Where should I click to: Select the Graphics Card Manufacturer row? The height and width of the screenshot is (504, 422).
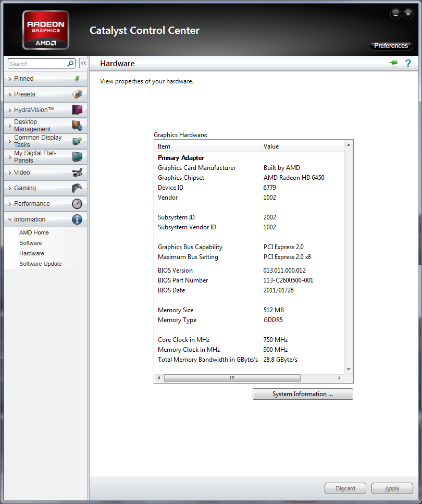249,168
